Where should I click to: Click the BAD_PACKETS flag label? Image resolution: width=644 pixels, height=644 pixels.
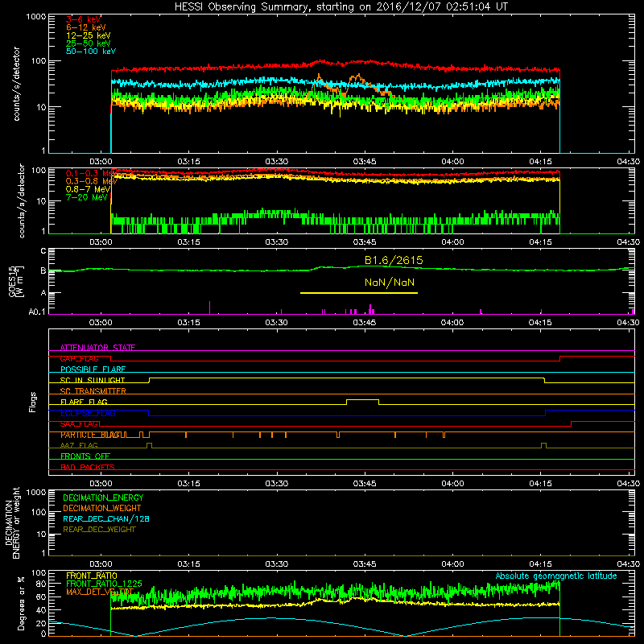(88, 467)
